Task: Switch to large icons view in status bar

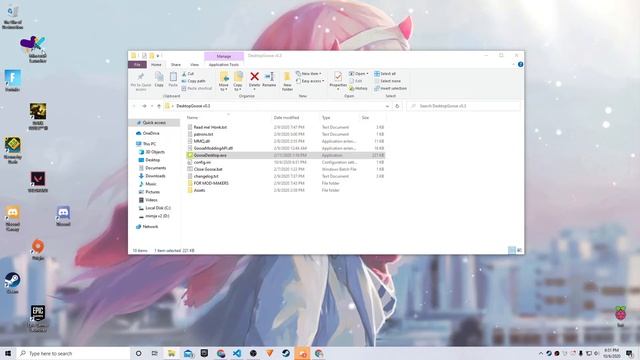Action: pos(519,250)
